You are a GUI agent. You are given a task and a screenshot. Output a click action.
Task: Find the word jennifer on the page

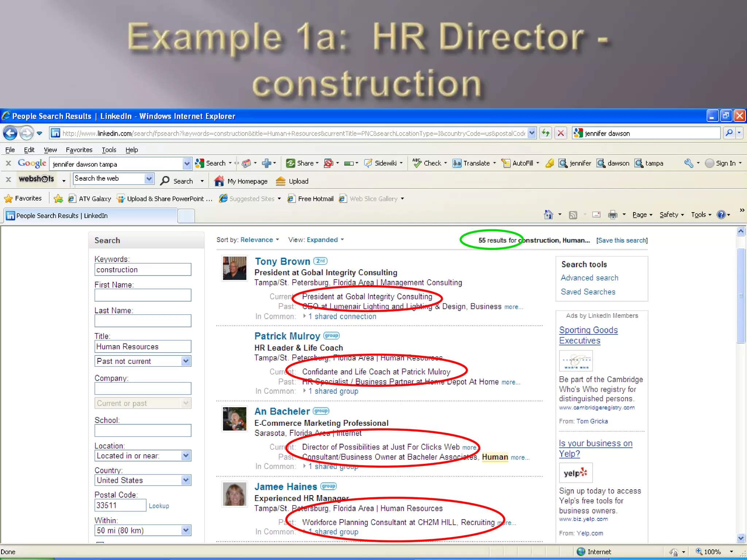coord(575,163)
